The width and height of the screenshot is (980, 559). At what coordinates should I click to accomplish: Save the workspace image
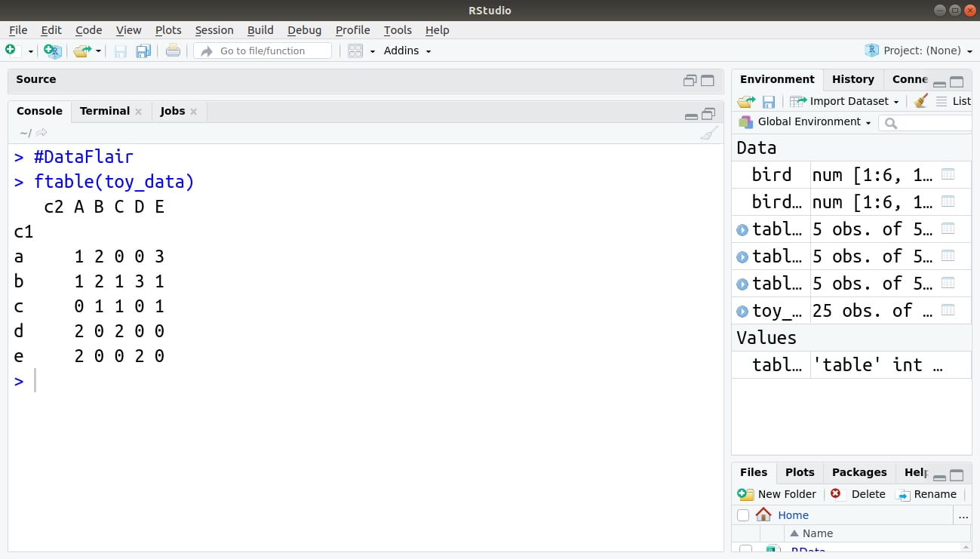coord(770,100)
